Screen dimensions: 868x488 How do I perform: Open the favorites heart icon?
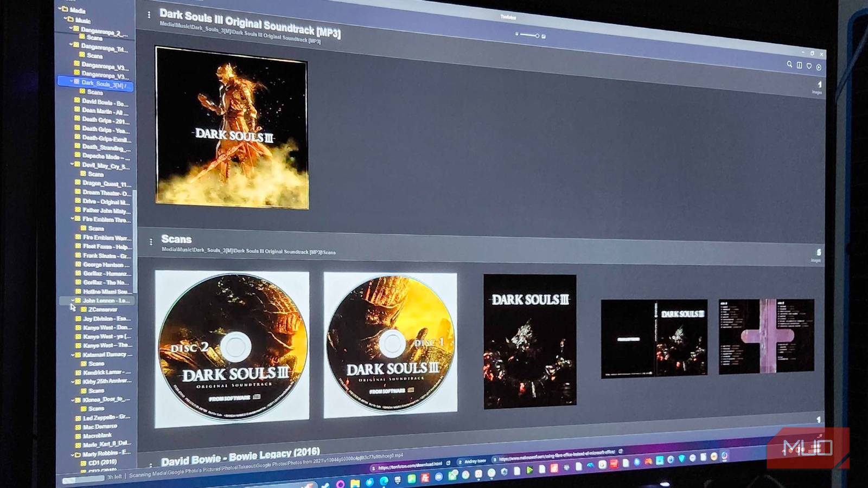click(x=809, y=66)
